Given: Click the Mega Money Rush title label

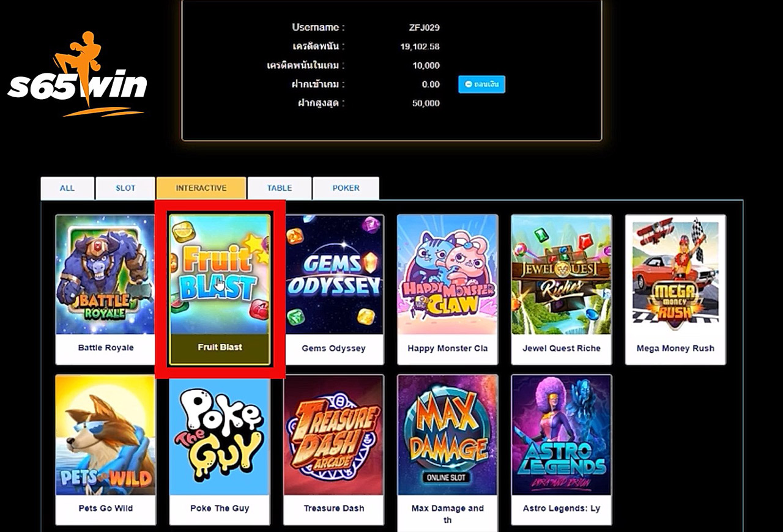Looking at the screenshot, I should click(675, 349).
